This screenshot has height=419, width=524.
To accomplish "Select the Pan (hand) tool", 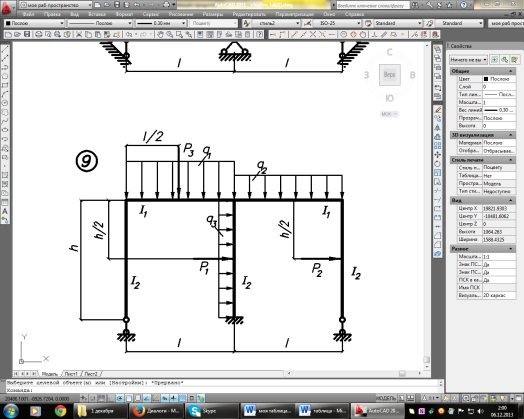I will tap(160, 34).
